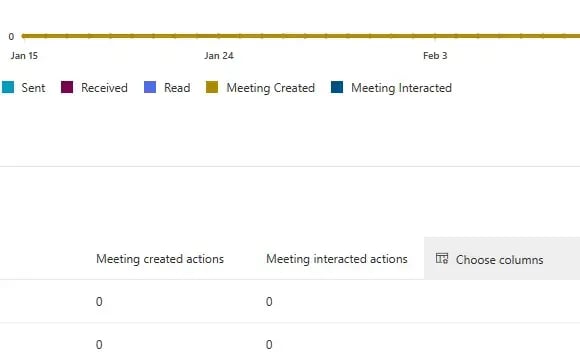
Task: Click first row Meeting interacted actions value
Action: [x=269, y=301]
